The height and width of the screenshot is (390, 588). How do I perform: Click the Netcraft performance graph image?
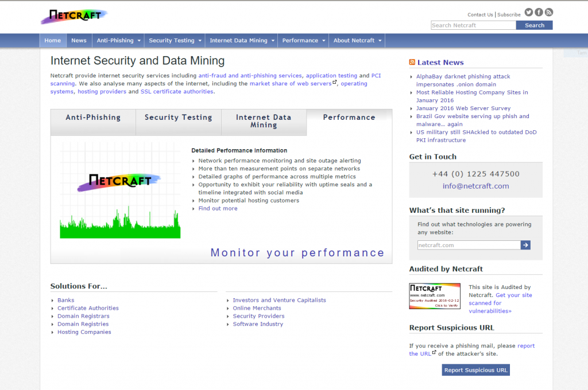120,190
